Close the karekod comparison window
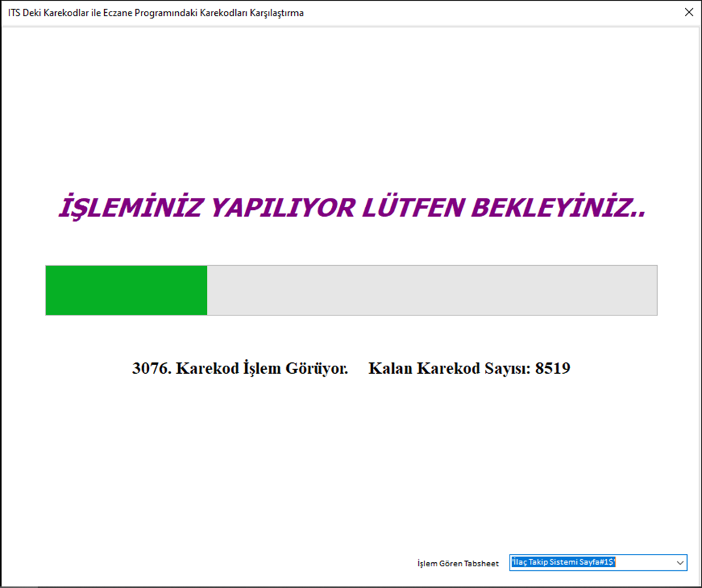Image resolution: width=702 pixels, height=588 pixels. [688, 12]
